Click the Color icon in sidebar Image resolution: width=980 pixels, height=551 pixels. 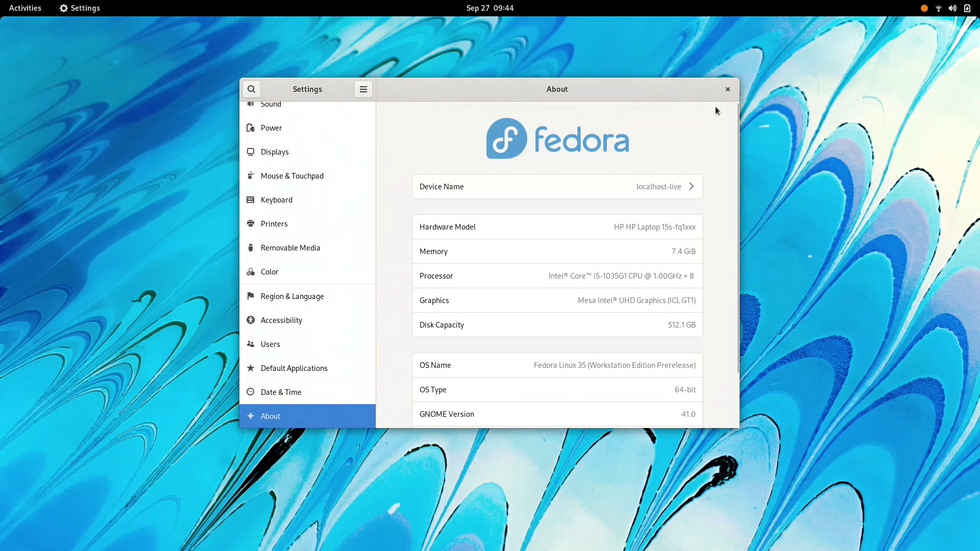251,271
